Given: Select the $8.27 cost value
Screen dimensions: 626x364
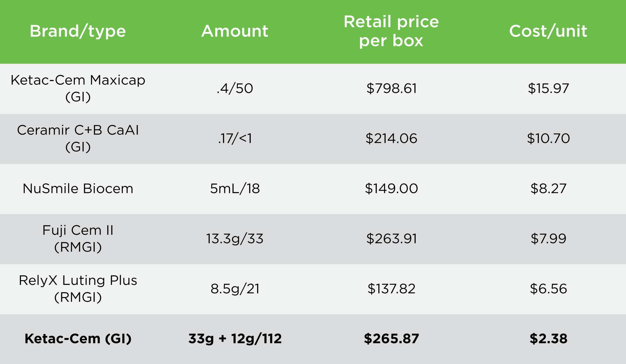Looking at the screenshot, I should click(x=548, y=189).
